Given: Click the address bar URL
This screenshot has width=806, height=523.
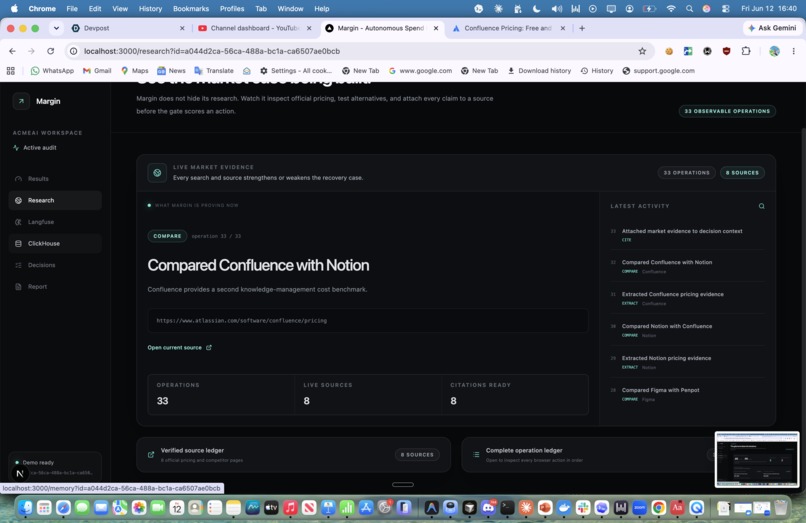Looking at the screenshot, I should click(212, 51).
